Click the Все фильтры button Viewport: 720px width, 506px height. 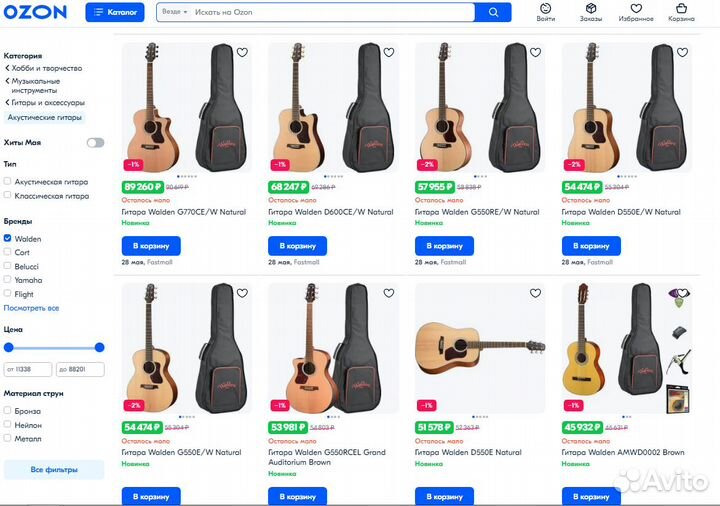point(54,469)
